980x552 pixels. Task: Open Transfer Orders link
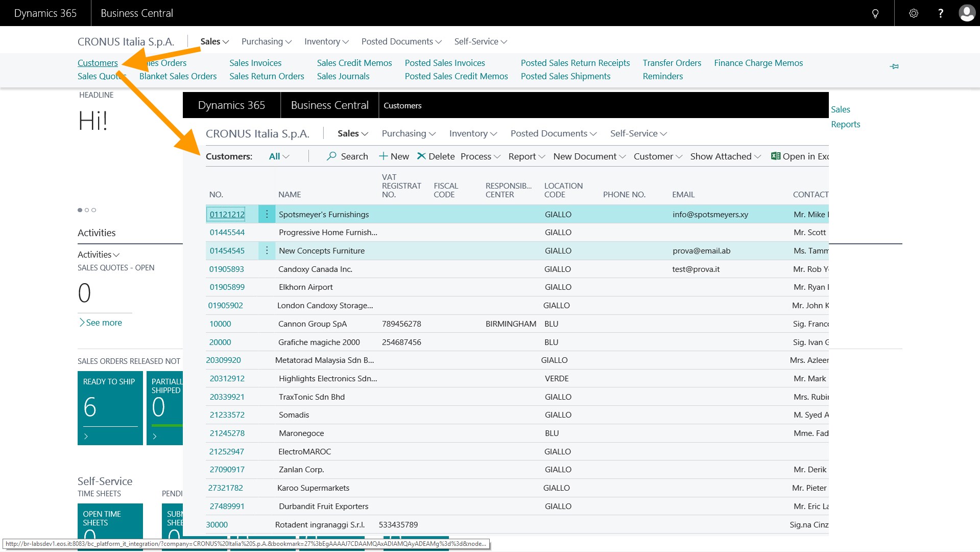coord(672,63)
